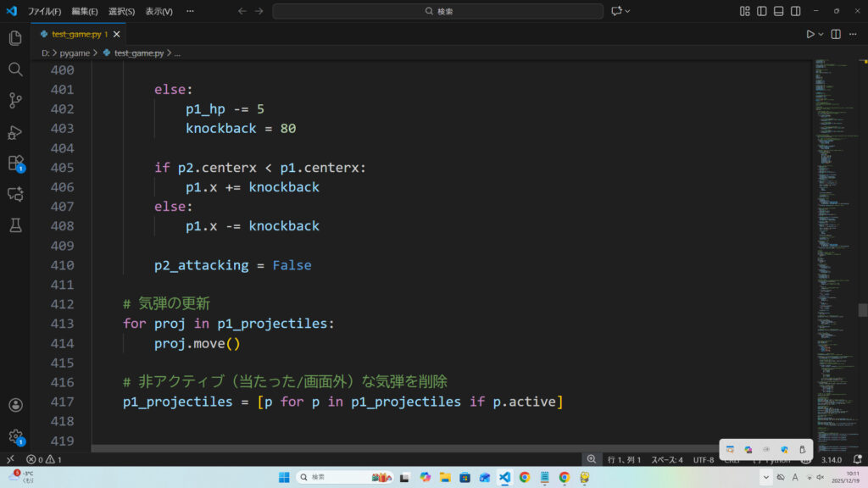Open the ファイル(F) menu
868x488 pixels.
tap(44, 11)
